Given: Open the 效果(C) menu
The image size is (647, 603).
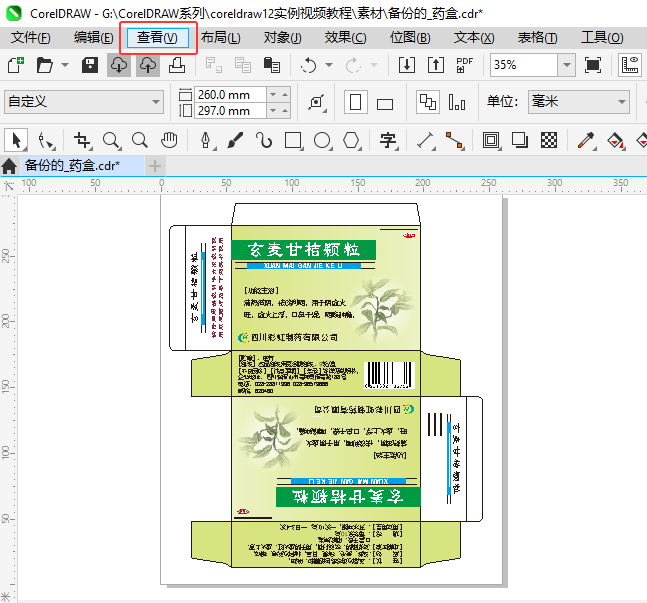Looking at the screenshot, I should tap(345, 38).
